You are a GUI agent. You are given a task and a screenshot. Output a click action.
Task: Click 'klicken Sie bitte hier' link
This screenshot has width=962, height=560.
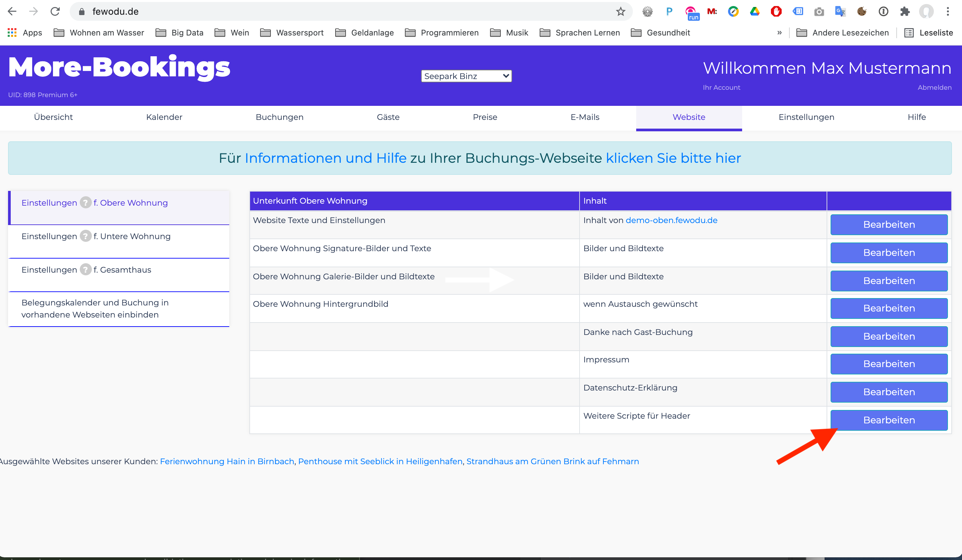(673, 158)
